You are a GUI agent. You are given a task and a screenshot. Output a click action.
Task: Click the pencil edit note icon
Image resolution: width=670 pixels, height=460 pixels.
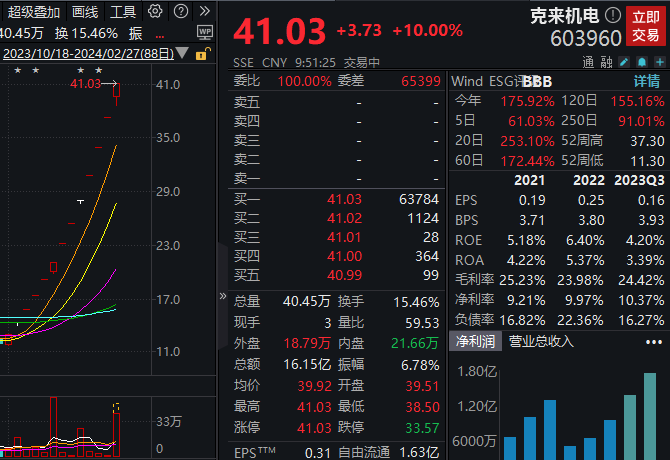(624, 62)
